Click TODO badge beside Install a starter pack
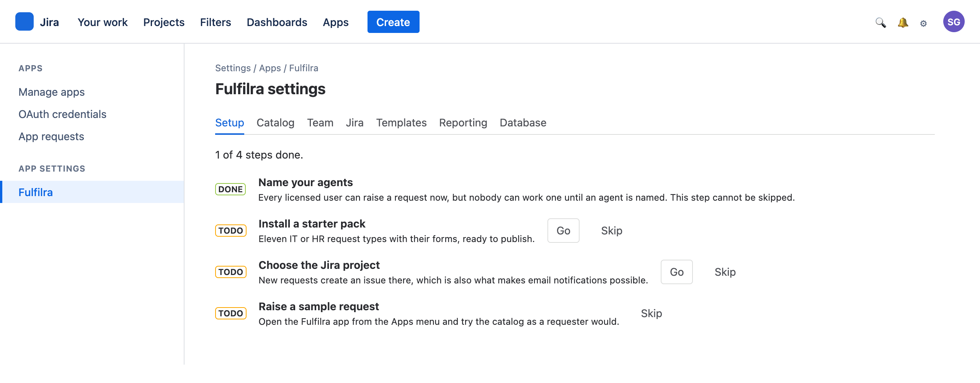The image size is (980, 383). (x=230, y=231)
